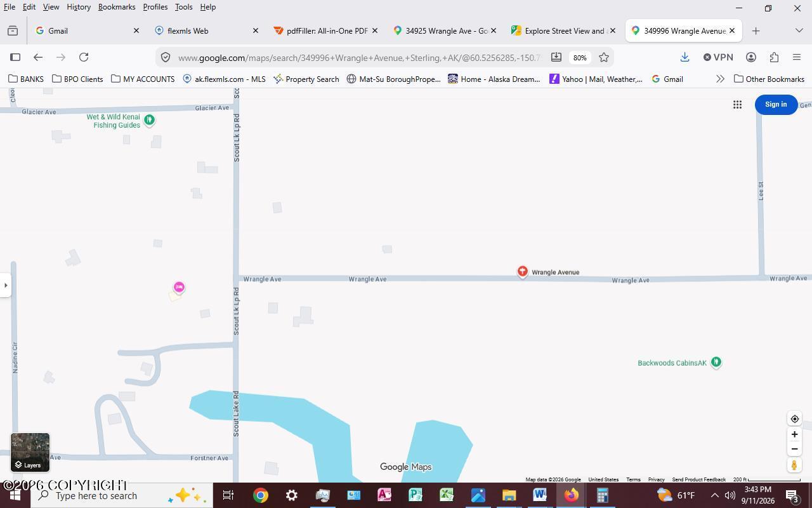The height and width of the screenshot is (508, 812).
Task: Click the Firefox back arrow
Action: coord(38,57)
